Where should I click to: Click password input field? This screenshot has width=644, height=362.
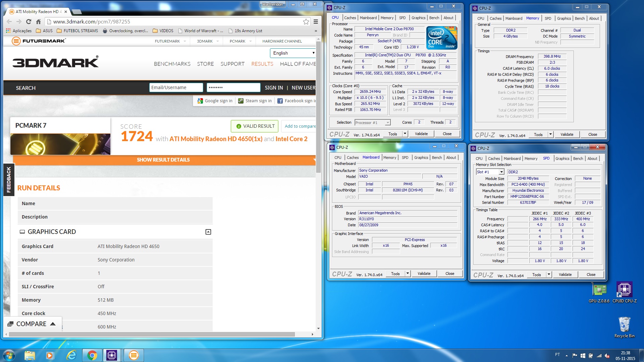coord(233,87)
